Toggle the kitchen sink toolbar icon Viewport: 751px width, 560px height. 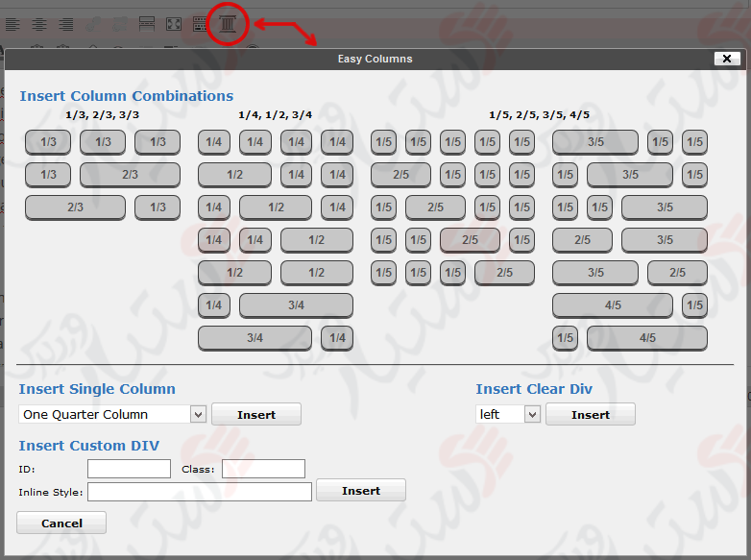tap(200, 24)
